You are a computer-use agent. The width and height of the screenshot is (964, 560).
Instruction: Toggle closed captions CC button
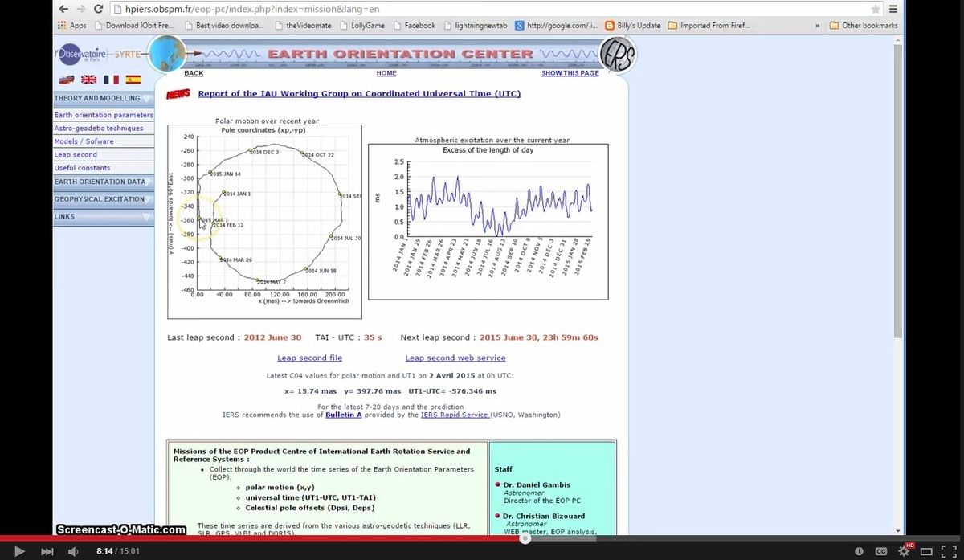point(881,551)
